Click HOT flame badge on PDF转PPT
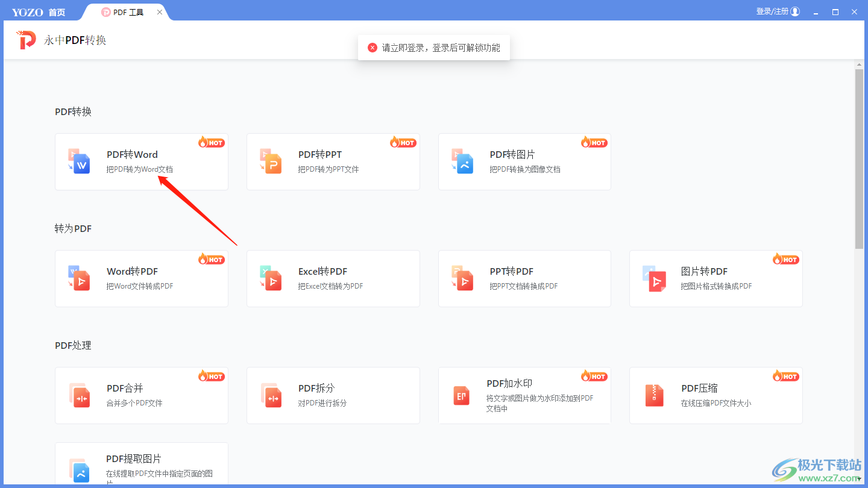Viewport: 868px width, 488px height. click(403, 142)
